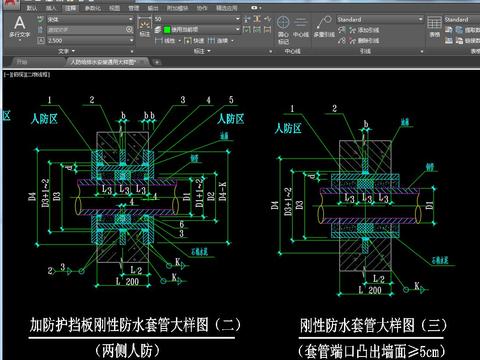480x360 pixels.
Task: Click the dimension update icon
Action: pyautogui.click(x=257, y=30)
